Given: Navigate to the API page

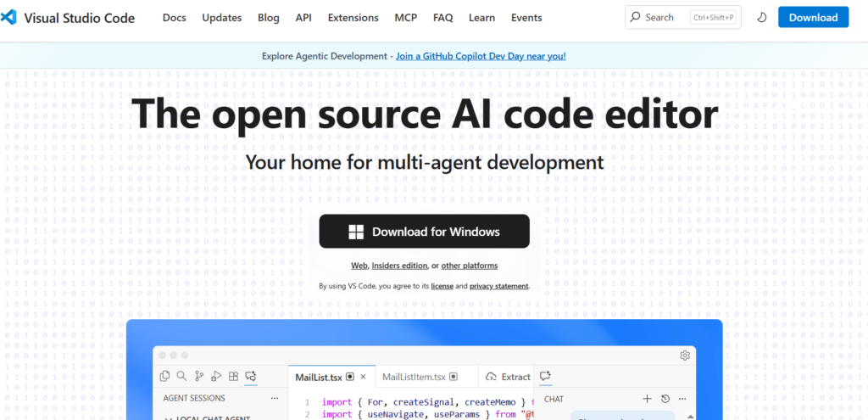Looking at the screenshot, I should 303,18.
